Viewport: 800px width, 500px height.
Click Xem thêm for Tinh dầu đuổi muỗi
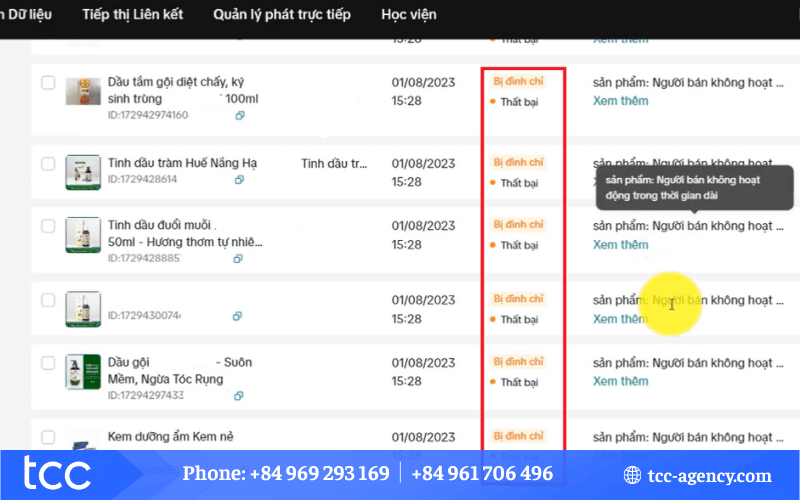pos(620,245)
